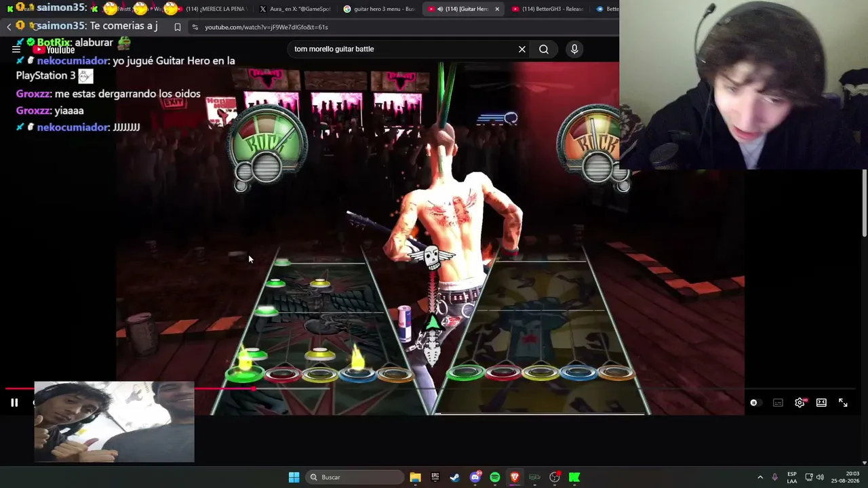Click chat message 'yiaaaa' from Groxzz
Image resolution: width=868 pixels, height=488 pixels.
69,110
